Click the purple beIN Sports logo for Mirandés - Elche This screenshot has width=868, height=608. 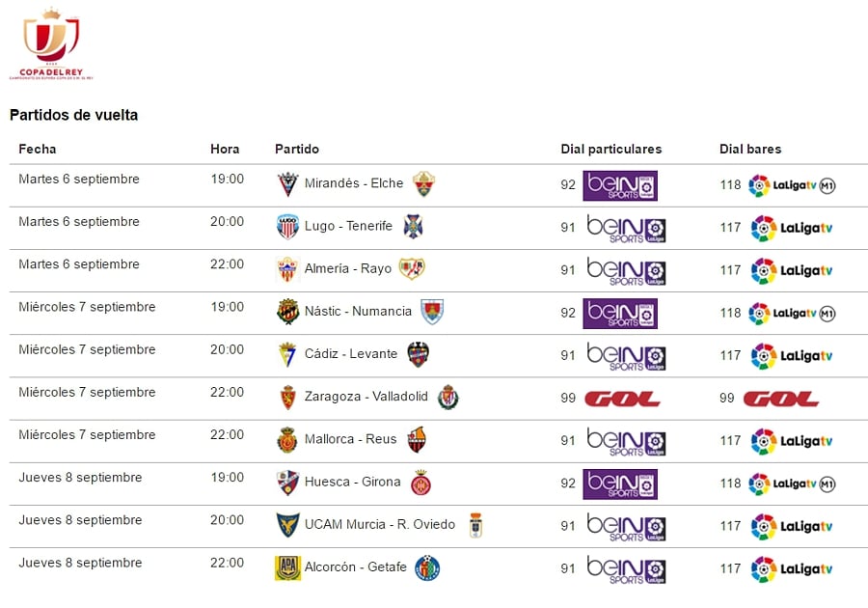click(620, 185)
